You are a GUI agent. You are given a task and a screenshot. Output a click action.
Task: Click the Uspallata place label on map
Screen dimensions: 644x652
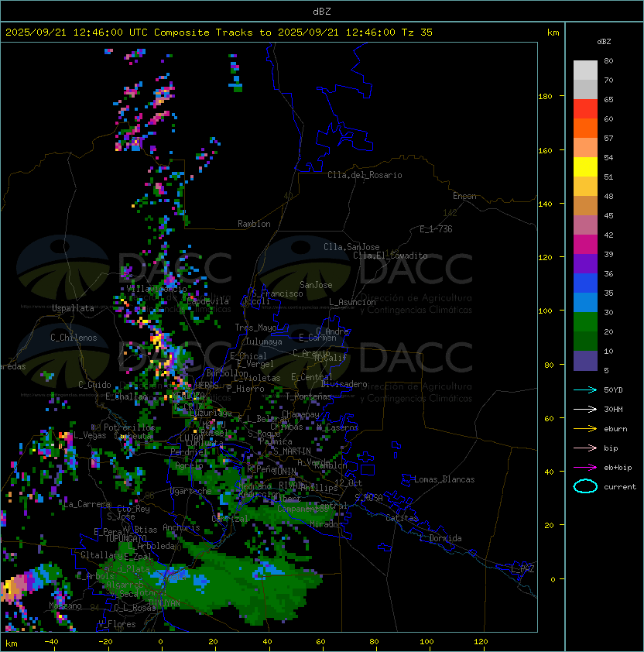point(74,308)
